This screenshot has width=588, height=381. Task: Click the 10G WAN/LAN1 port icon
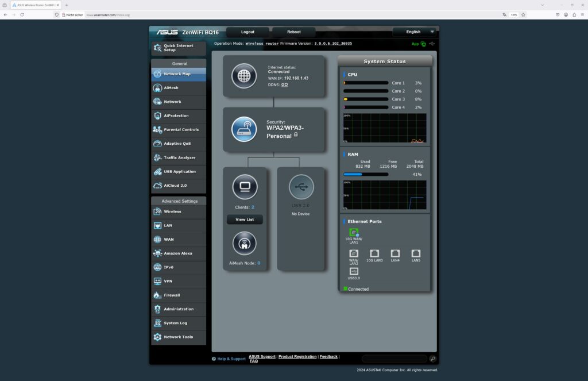point(354,232)
